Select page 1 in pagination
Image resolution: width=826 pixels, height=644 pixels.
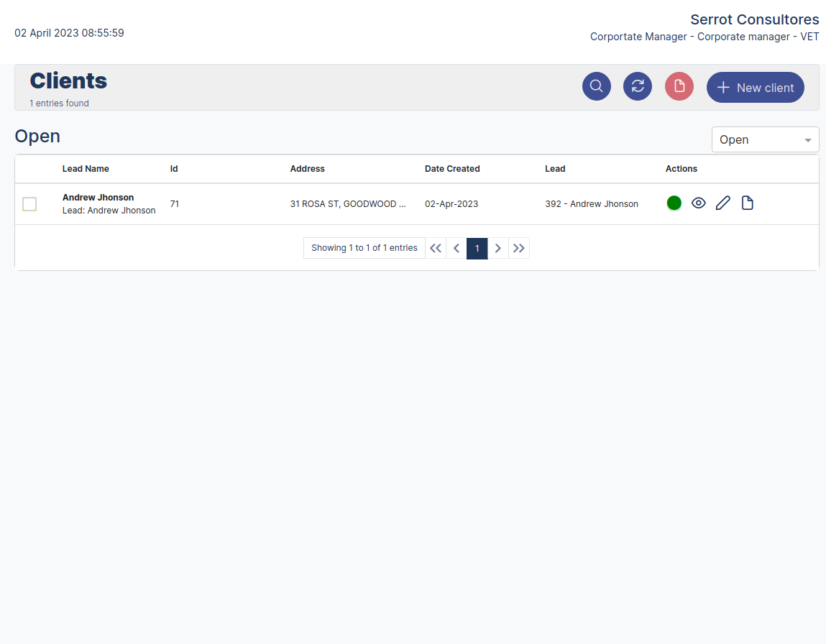pyautogui.click(x=477, y=248)
